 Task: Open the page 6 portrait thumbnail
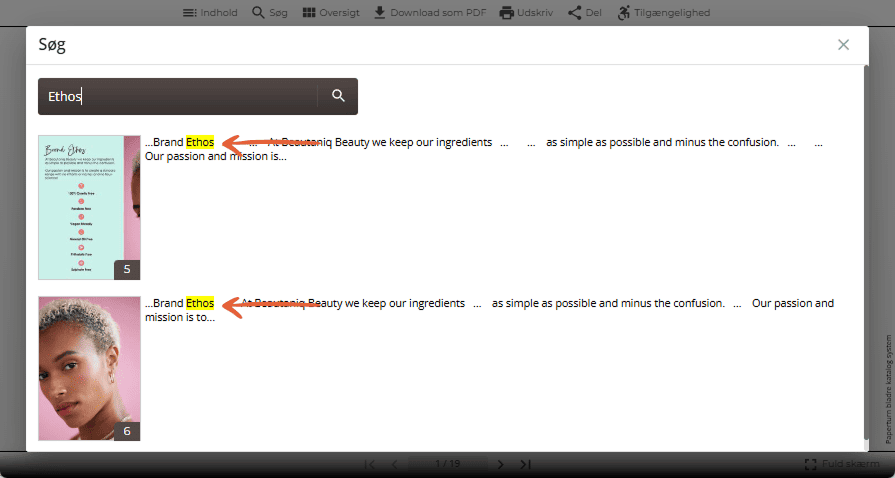[89, 368]
